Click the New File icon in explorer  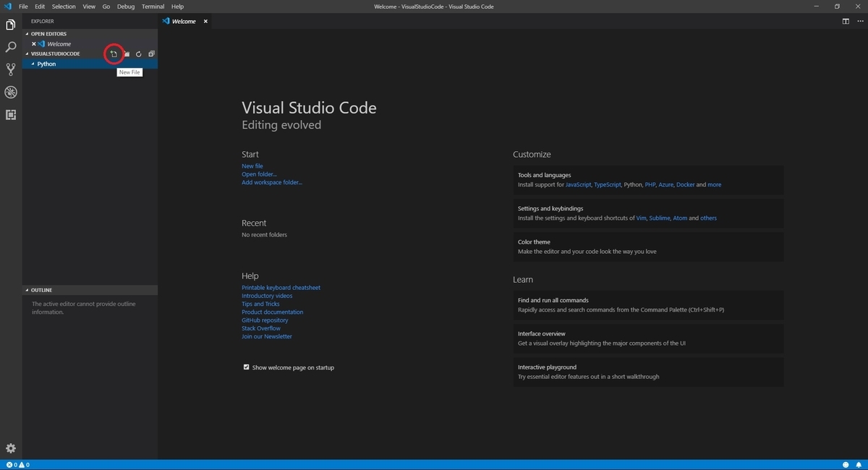click(x=114, y=54)
